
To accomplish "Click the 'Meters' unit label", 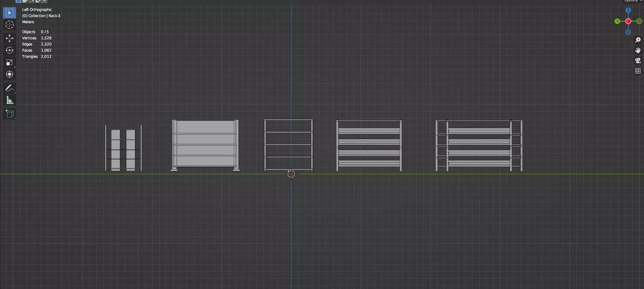I will [x=28, y=22].
